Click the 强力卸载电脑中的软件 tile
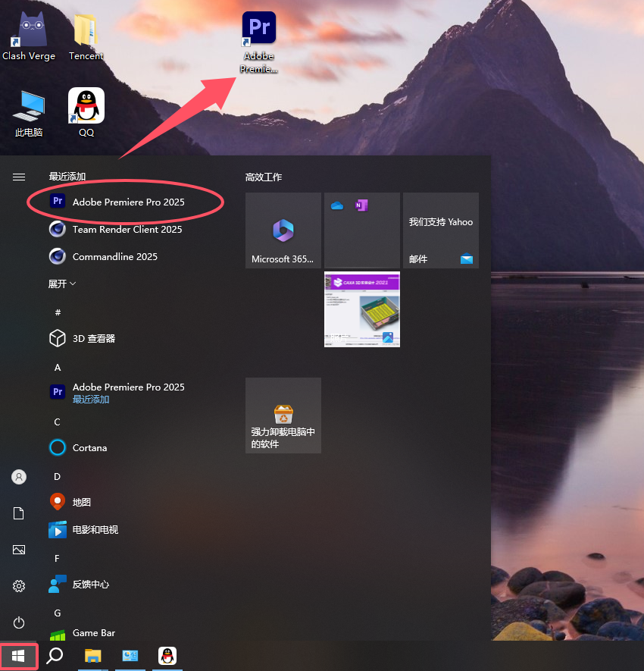 [283, 415]
